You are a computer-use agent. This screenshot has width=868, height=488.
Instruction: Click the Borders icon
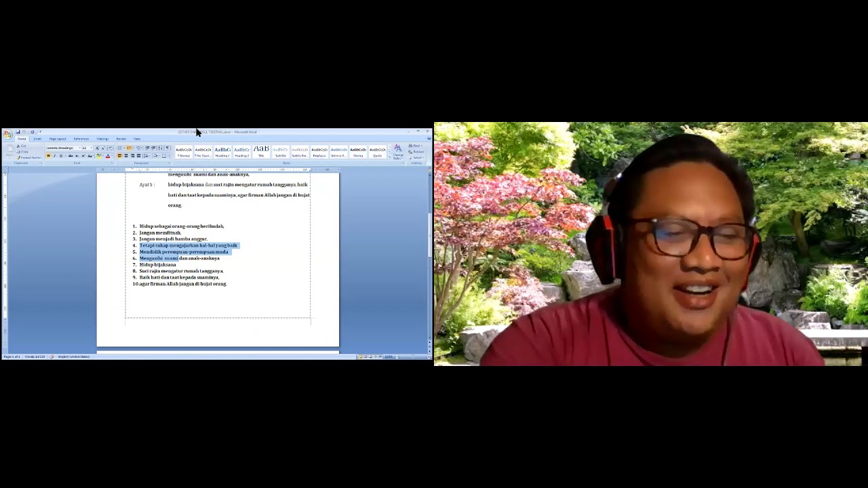point(164,156)
